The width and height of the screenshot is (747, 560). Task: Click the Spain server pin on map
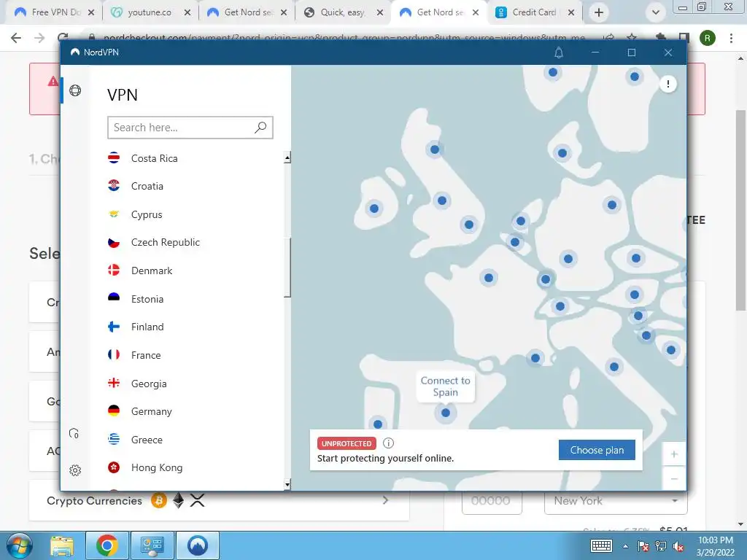pyautogui.click(x=446, y=413)
